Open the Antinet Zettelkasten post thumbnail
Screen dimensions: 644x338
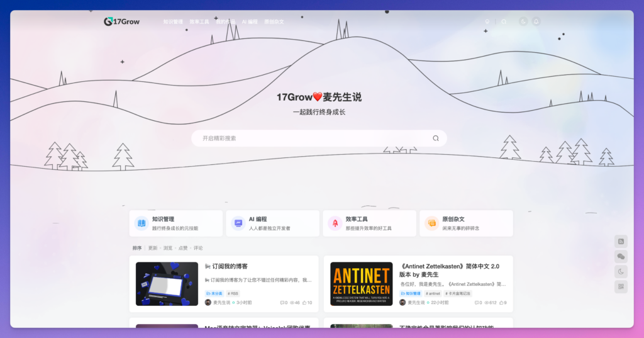[362, 284]
